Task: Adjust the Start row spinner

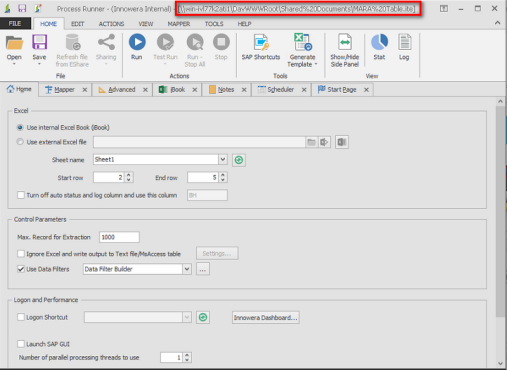Action: click(129, 177)
